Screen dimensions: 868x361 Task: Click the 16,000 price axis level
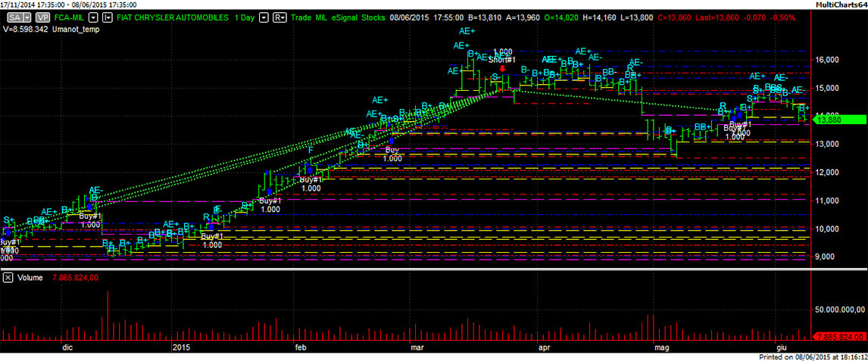coord(829,60)
